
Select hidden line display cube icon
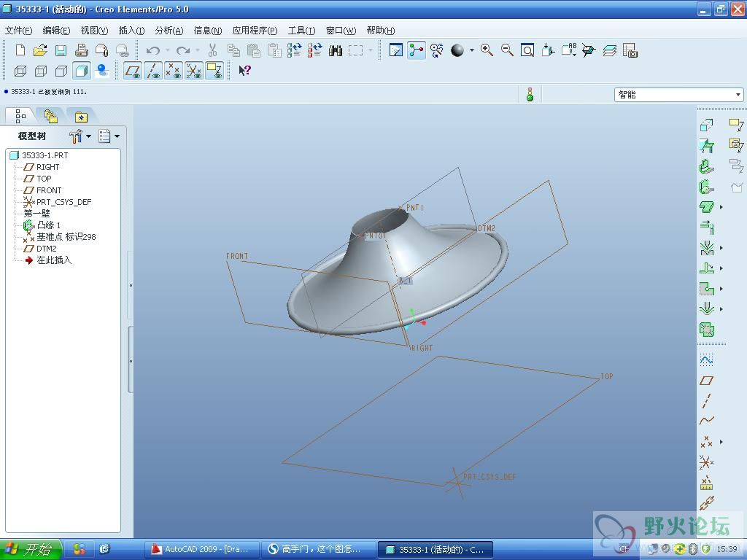(41, 71)
